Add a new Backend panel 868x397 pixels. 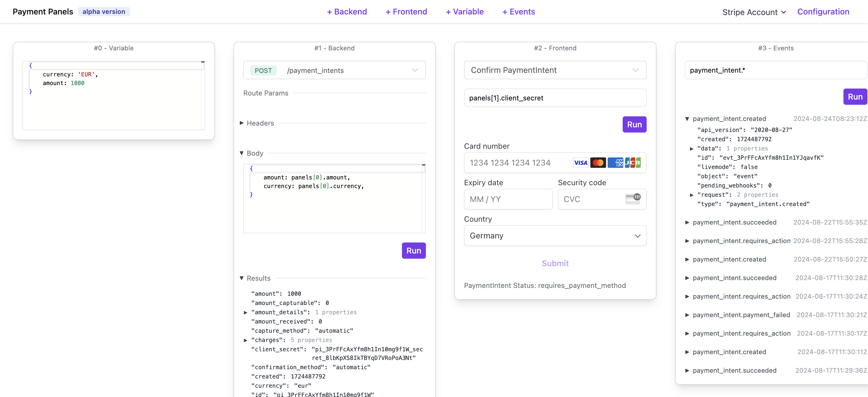346,12
